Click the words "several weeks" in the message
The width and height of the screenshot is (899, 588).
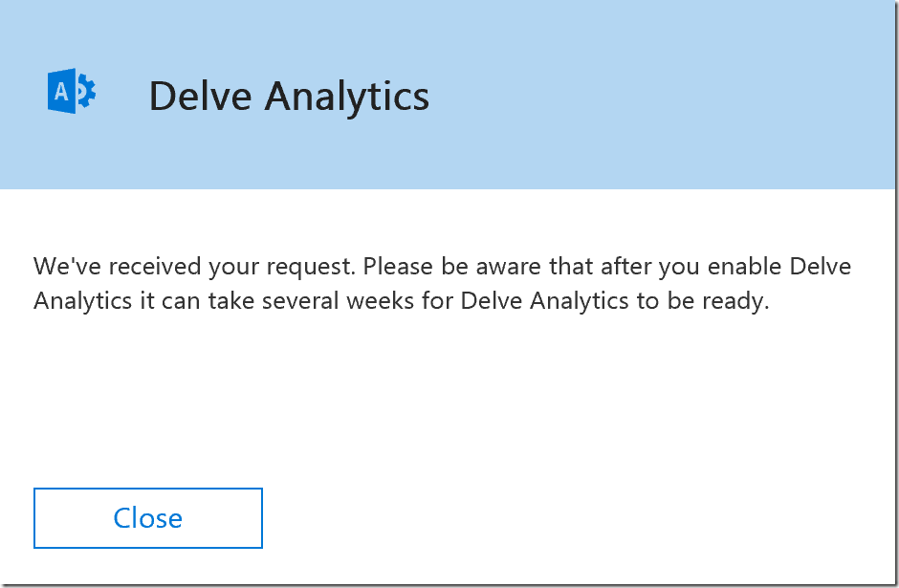click(338, 301)
